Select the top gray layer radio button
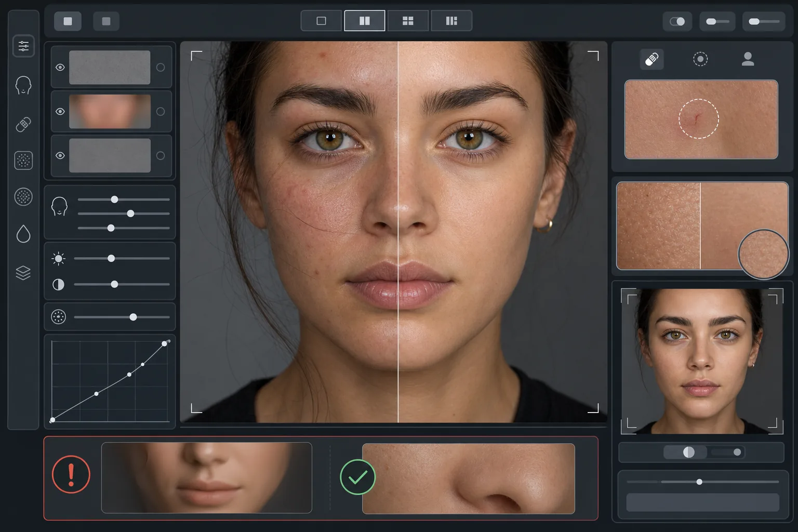 (x=161, y=68)
